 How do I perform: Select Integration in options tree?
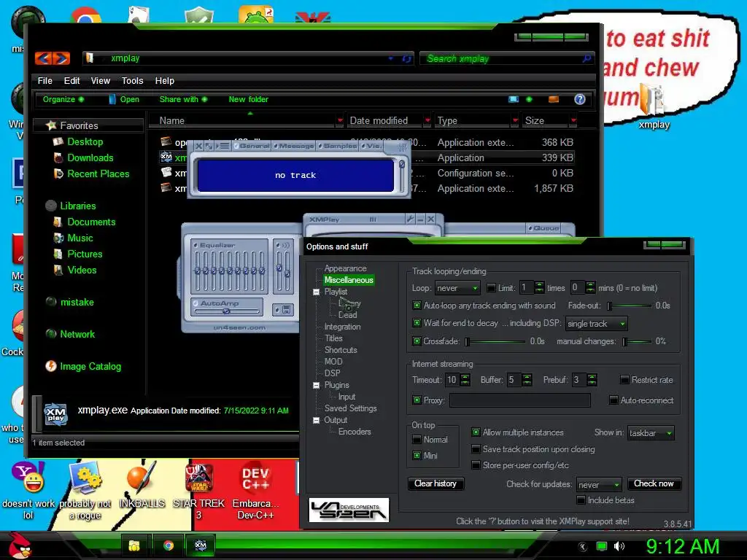pyautogui.click(x=343, y=327)
